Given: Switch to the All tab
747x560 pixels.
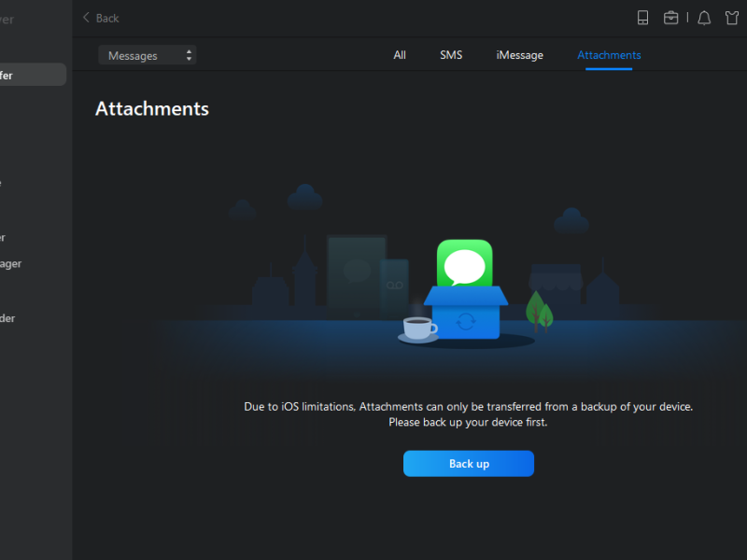Looking at the screenshot, I should (x=400, y=55).
